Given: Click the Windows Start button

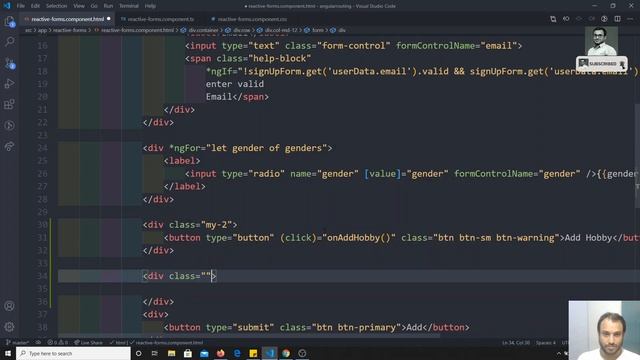Looking at the screenshot, I should click(x=8, y=353).
